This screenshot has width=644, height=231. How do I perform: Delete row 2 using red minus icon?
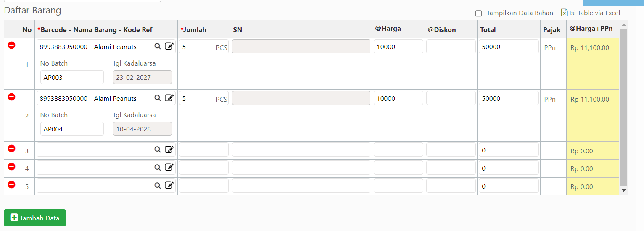(x=12, y=97)
